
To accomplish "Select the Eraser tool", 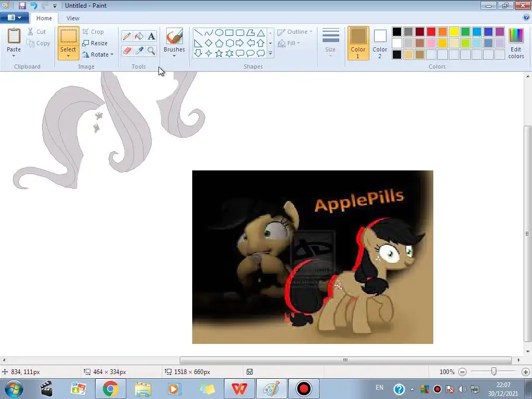I will tap(127, 50).
